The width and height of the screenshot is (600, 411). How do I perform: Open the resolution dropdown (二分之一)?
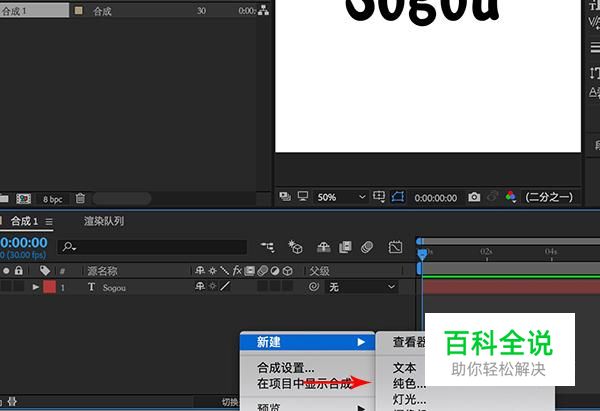point(549,197)
